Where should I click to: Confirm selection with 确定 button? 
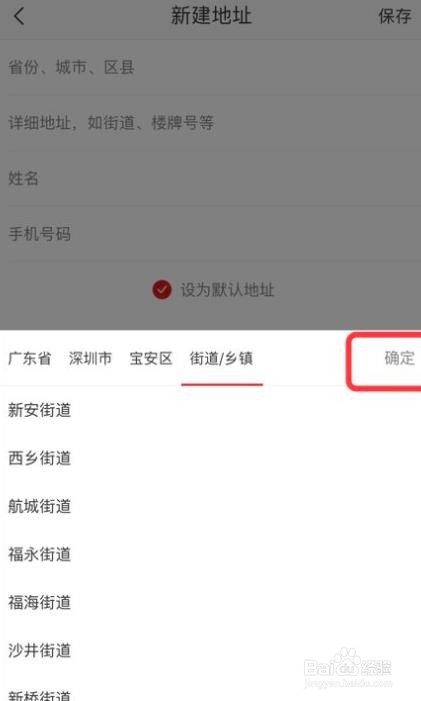(x=399, y=358)
